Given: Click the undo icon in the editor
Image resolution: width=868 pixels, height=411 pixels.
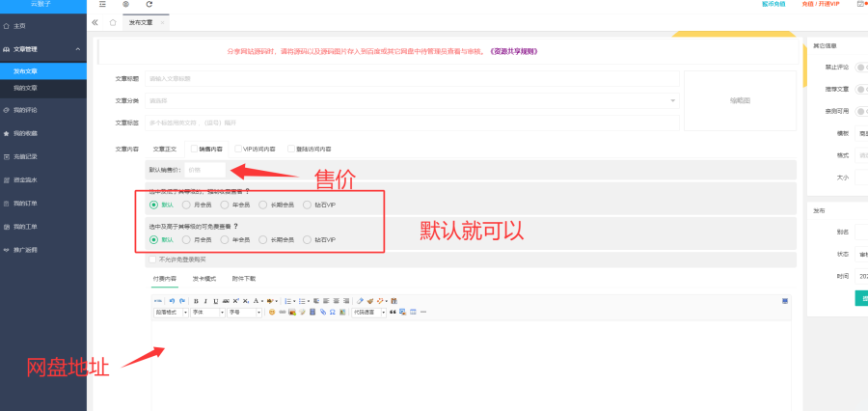Looking at the screenshot, I should (x=173, y=301).
